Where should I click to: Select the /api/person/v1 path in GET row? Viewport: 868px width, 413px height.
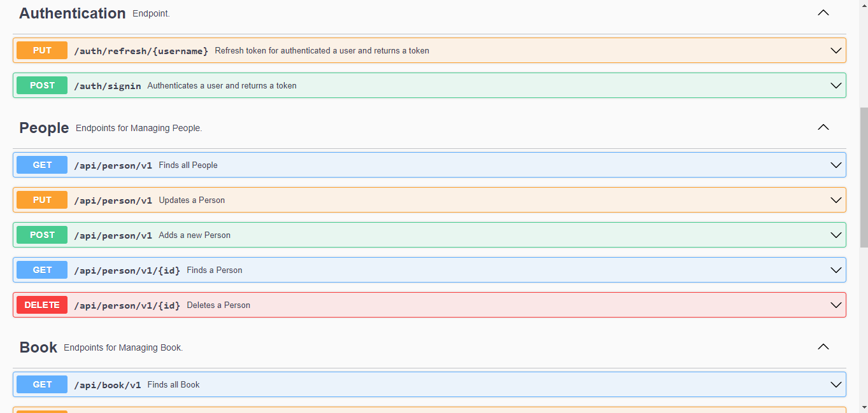tap(113, 165)
